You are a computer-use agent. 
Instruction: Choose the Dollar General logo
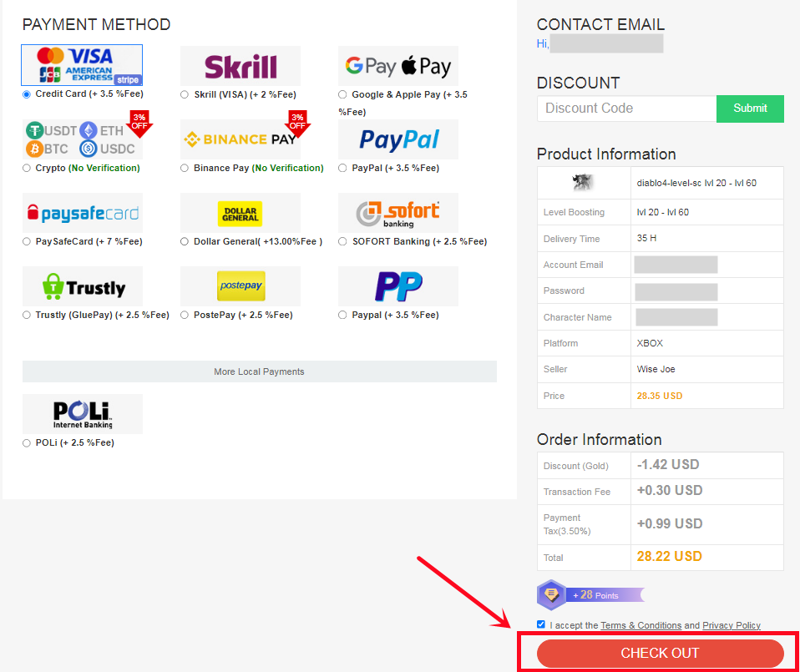pos(241,213)
